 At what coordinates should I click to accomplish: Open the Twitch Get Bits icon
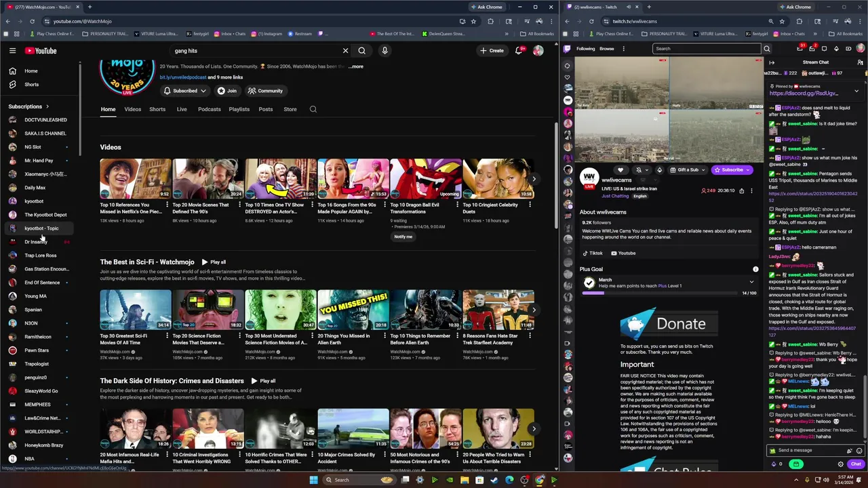pos(836,49)
